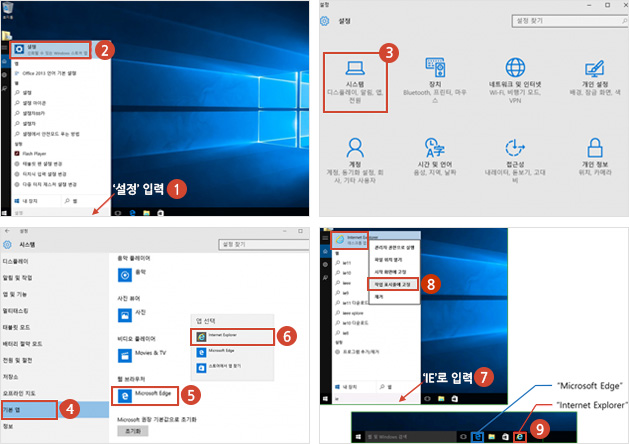Select the 설정 app result in Start search
The height and width of the screenshot is (444, 629).
tap(51, 50)
